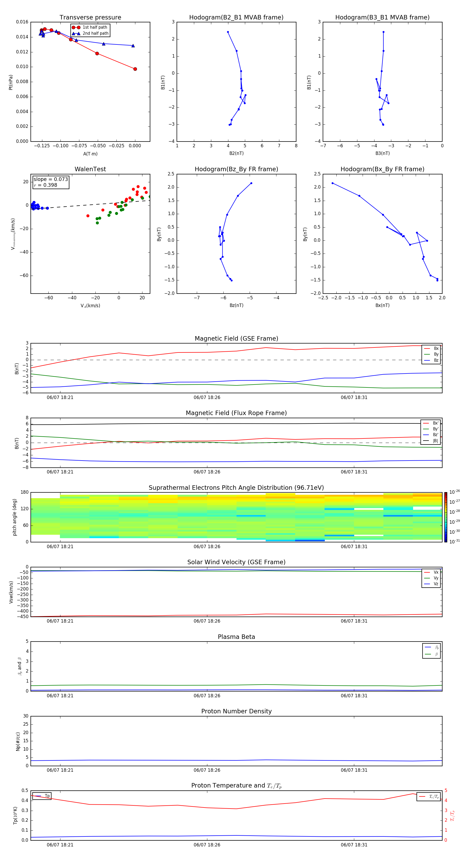The image size is (473, 868).
Task: Select the Bz entry in GSE legend
Action: tap(431, 360)
